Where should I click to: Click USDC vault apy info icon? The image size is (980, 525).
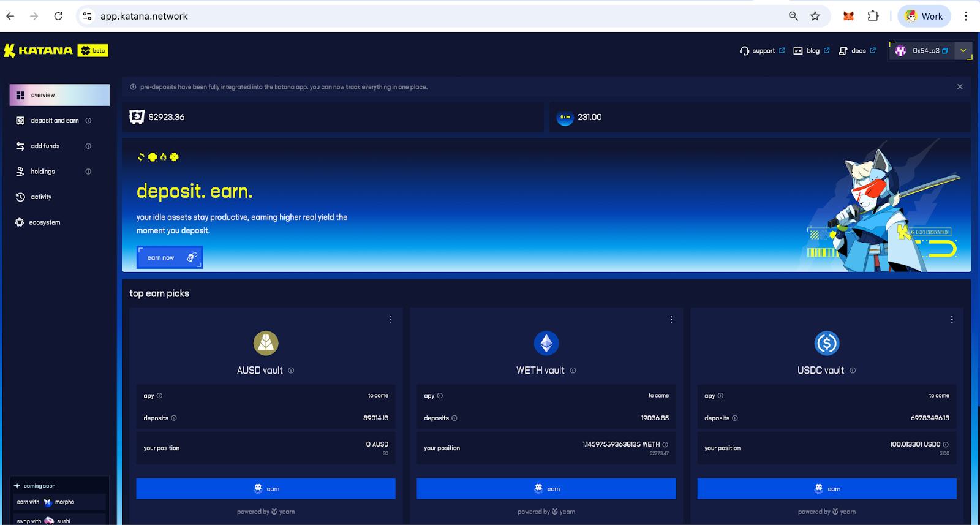pyautogui.click(x=720, y=396)
